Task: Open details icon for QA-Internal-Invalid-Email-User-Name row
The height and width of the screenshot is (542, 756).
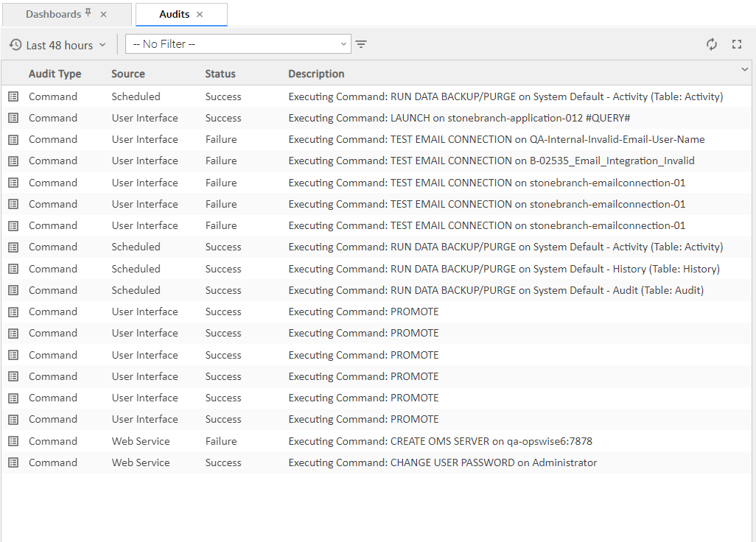Action: (13, 139)
